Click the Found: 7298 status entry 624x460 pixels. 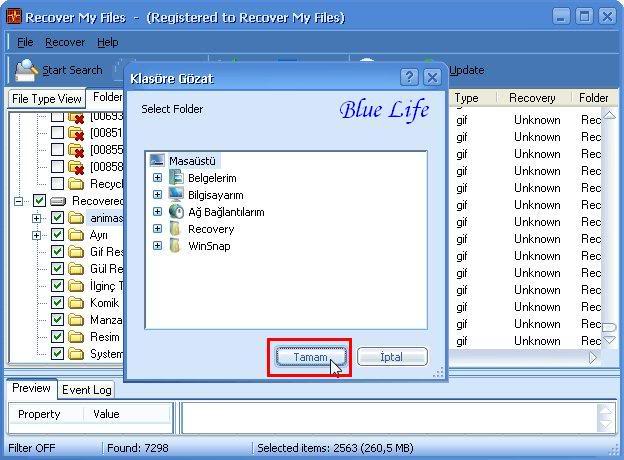pos(137,448)
